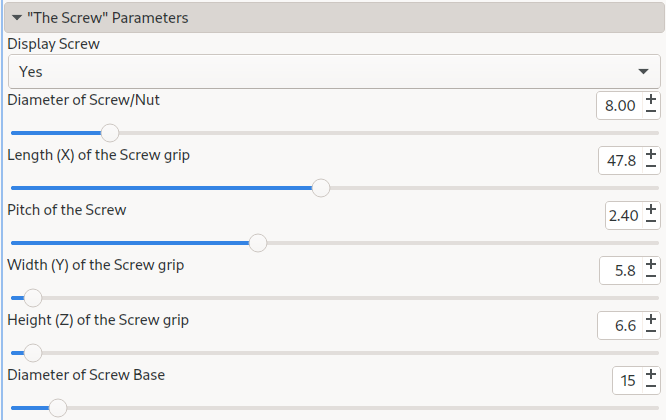Click the Pitch of the Screw input field
The height and width of the screenshot is (420, 666).
tap(623, 215)
